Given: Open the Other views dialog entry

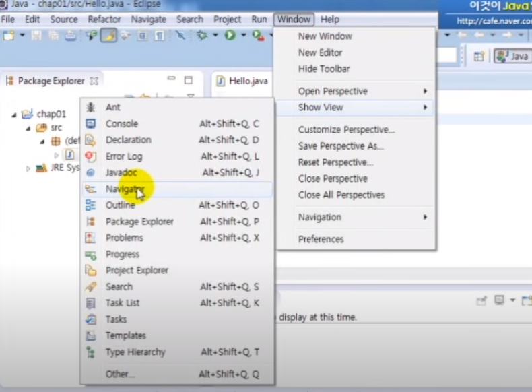Looking at the screenshot, I should [177, 374].
